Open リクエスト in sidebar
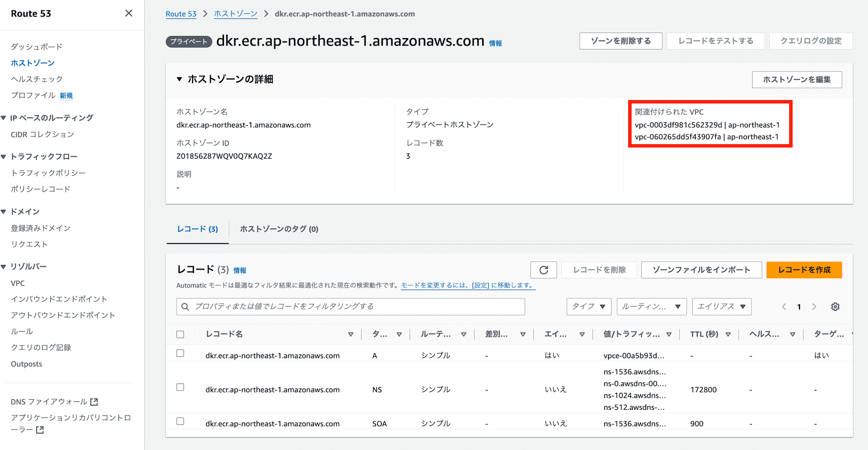The image size is (868, 450). coord(29,244)
